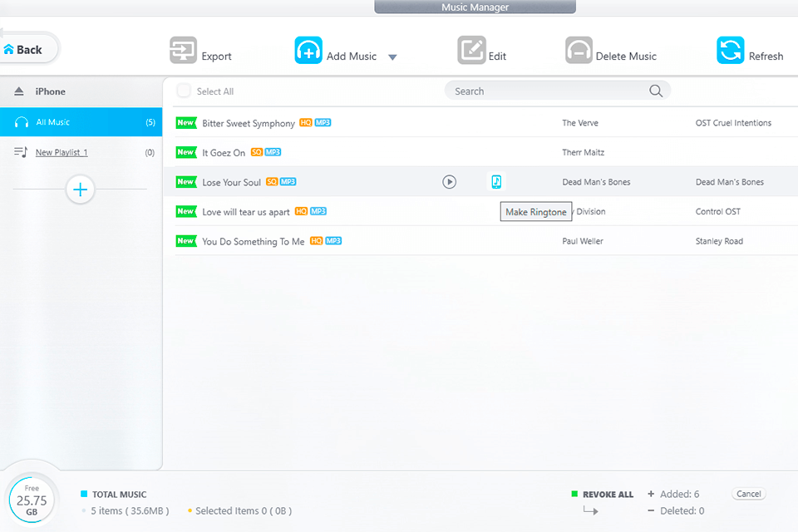This screenshot has height=532, width=798.
Task: Open New Playlist 1
Action: click(62, 152)
